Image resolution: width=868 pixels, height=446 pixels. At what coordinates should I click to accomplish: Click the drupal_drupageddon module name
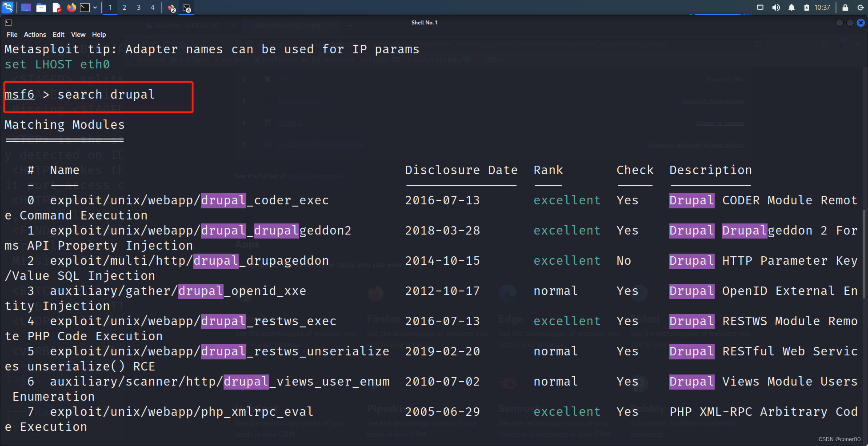click(189, 261)
